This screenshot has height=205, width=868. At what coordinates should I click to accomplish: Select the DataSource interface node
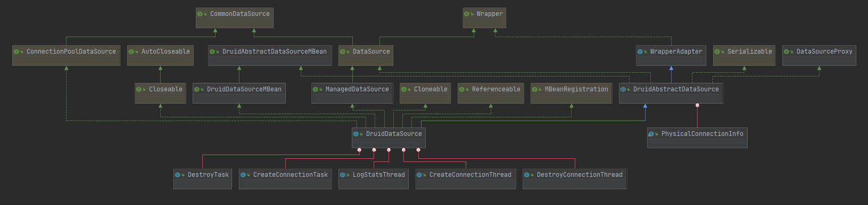point(366,55)
